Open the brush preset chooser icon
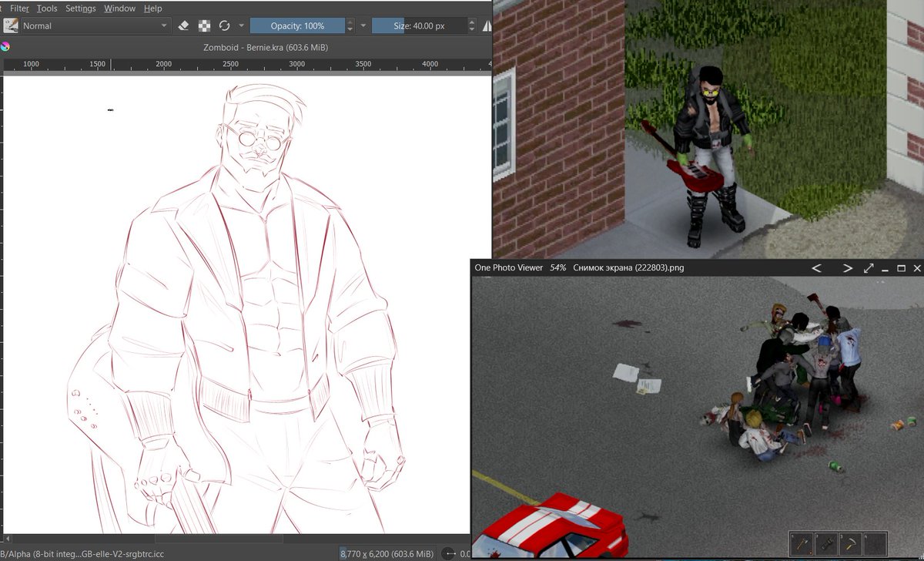 pos(11,25)
